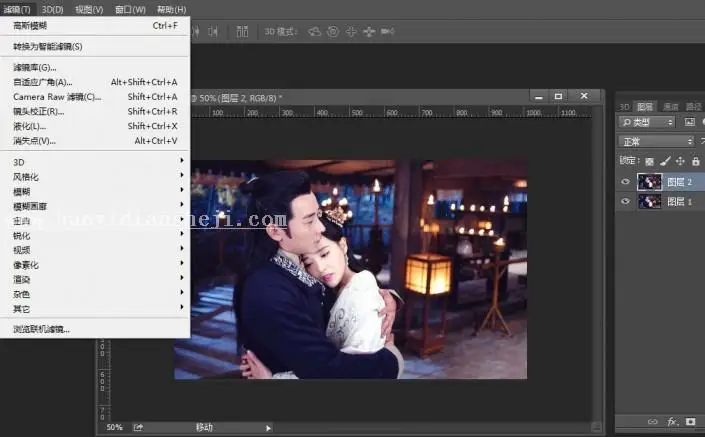
Task: Switch to the 路径 panel tab
Action: tap(693, 107)
